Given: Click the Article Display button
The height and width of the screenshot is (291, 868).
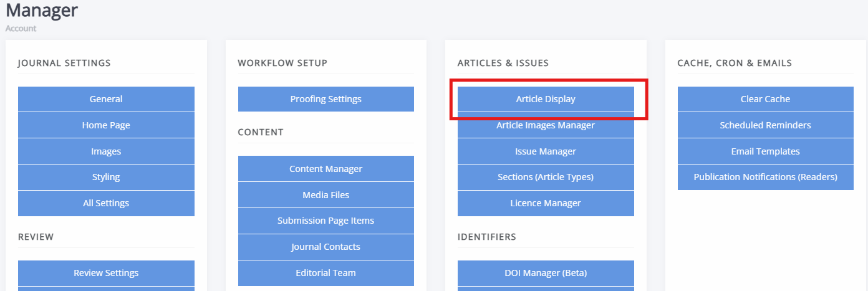Looking at the screenshot, I should 546,99.
